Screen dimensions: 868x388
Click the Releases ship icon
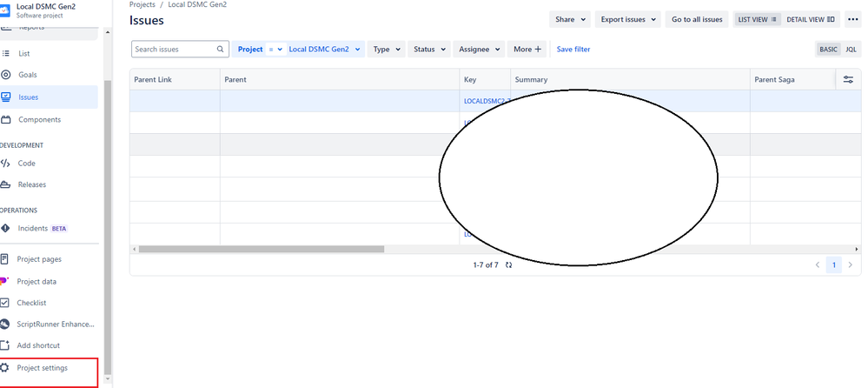[x=5, y=184]
